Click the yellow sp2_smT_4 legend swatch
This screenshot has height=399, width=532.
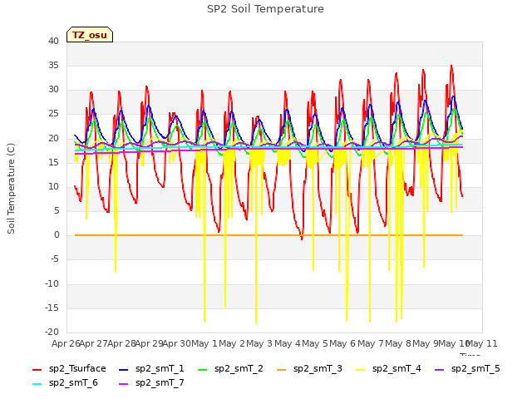point(360,369)
